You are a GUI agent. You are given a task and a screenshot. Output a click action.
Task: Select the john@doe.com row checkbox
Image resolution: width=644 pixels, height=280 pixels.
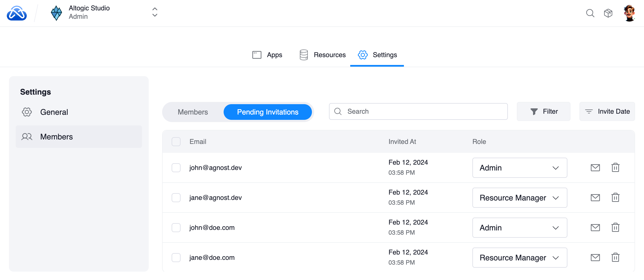176,228
